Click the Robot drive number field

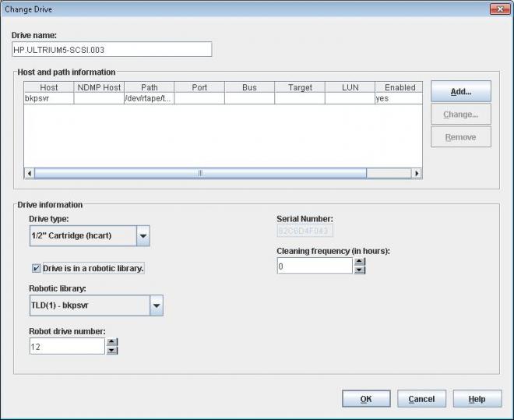(67, 346)
